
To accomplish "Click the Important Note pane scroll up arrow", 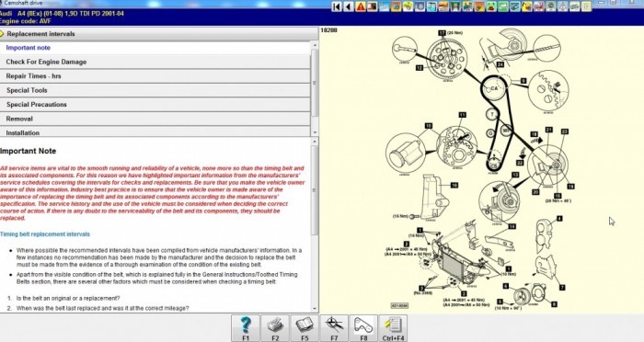I will click(x=315, y=142).
